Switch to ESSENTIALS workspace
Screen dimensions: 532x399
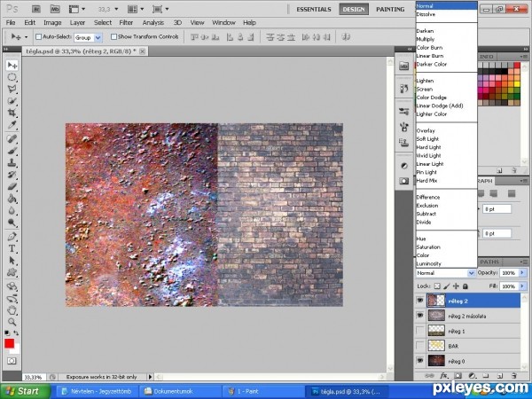pyautogui.click(x=314, y=9)
